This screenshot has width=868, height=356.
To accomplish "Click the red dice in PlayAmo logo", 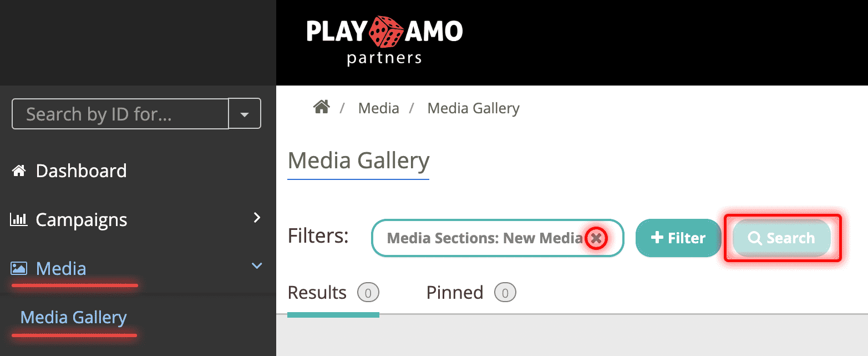I will point(386,31).
